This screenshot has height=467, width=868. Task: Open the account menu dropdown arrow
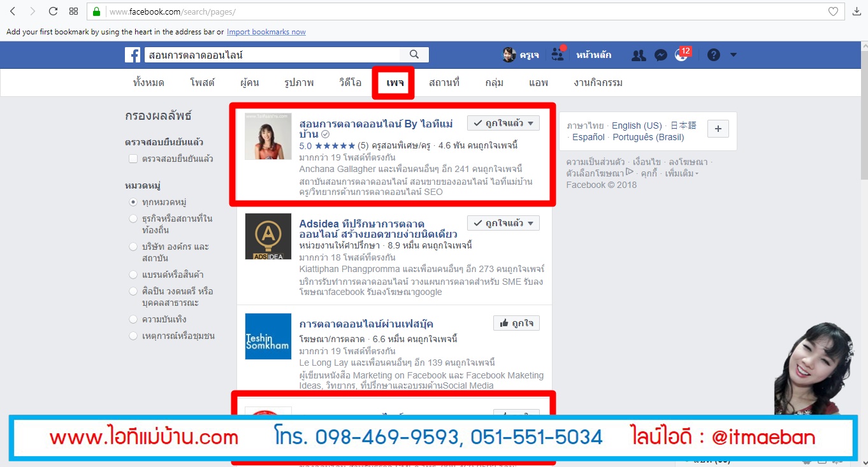733,55
